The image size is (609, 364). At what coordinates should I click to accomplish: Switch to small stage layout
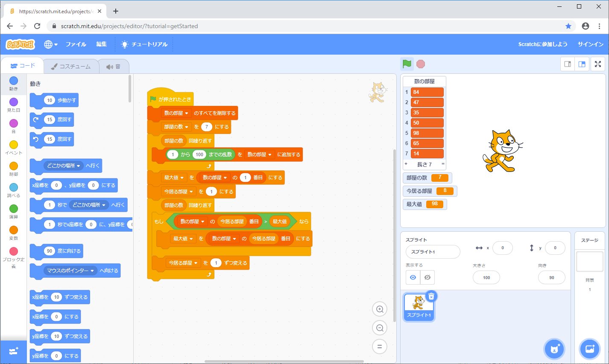(568, 64)
